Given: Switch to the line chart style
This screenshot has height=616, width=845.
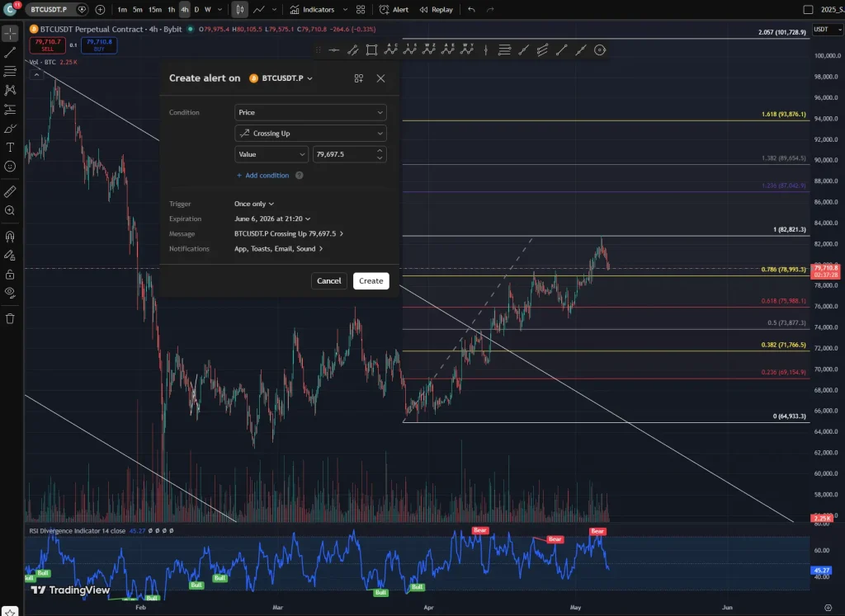Looking at the screenshot, I should pos(259,10).
